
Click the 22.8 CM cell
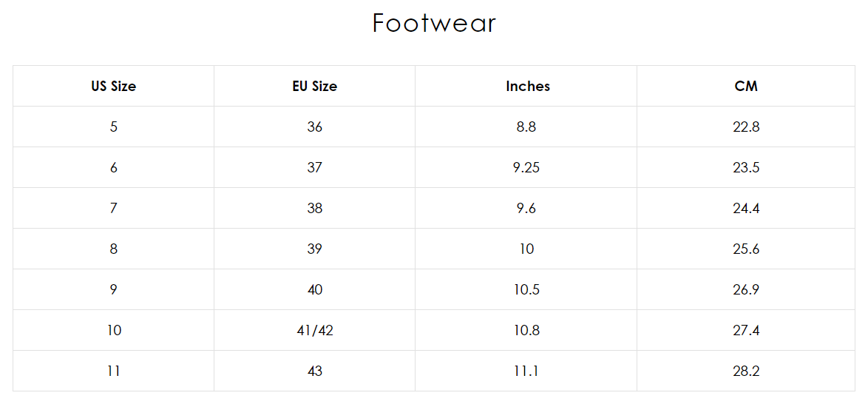746,127
